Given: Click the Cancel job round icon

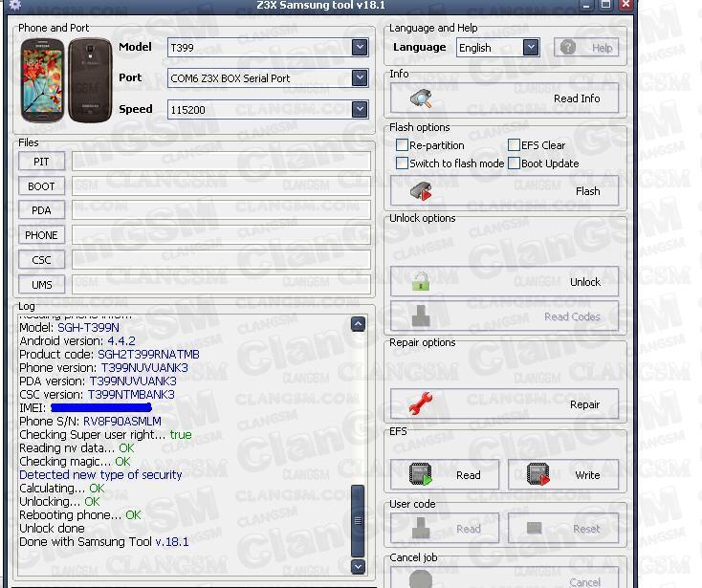Looking at the screenshot, I should (421, 579).
